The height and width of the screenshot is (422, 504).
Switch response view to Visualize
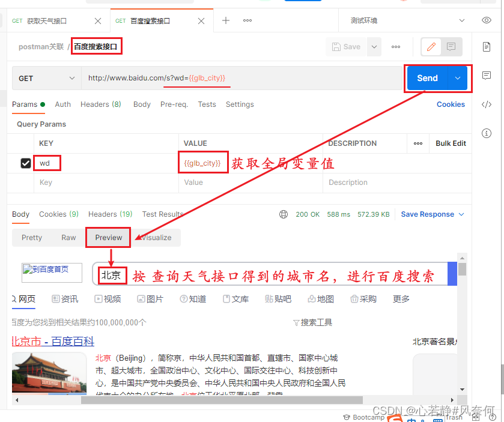[x=157, y=238]
